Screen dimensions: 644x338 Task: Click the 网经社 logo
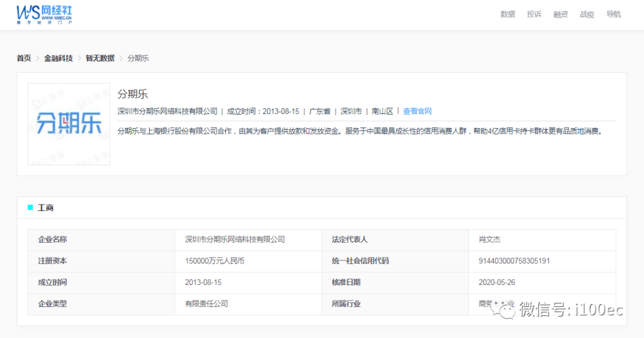pos(44,15)
